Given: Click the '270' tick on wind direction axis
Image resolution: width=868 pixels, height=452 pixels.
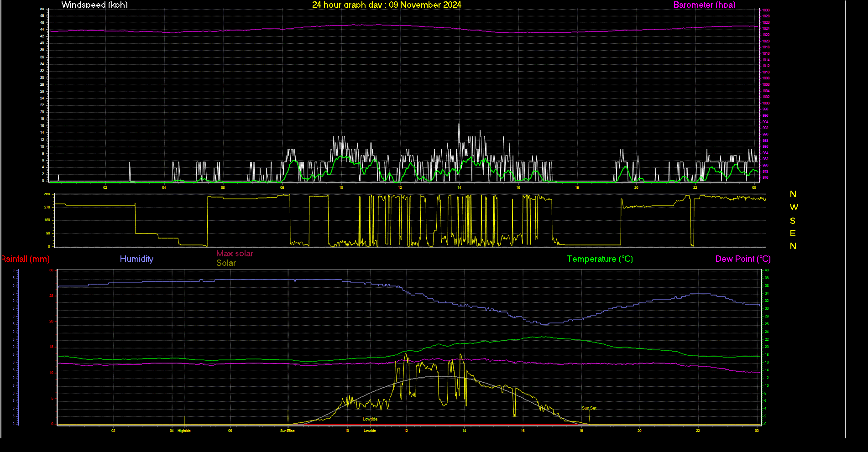Looking at the screenshot, I should pyautogui.click(x=47, y=207).
